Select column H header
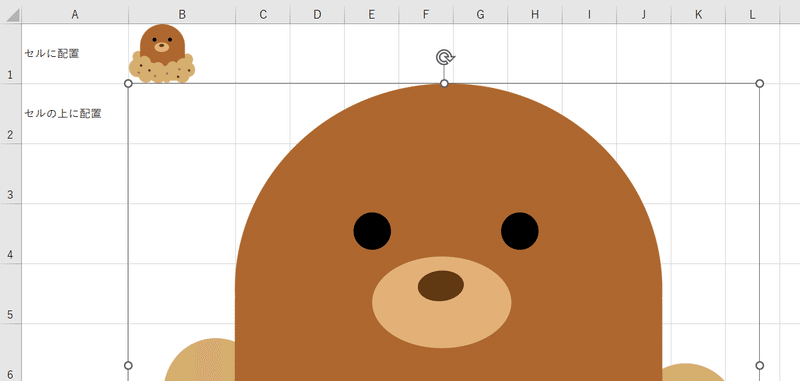The image size is (800, 381). pos(535,15)
